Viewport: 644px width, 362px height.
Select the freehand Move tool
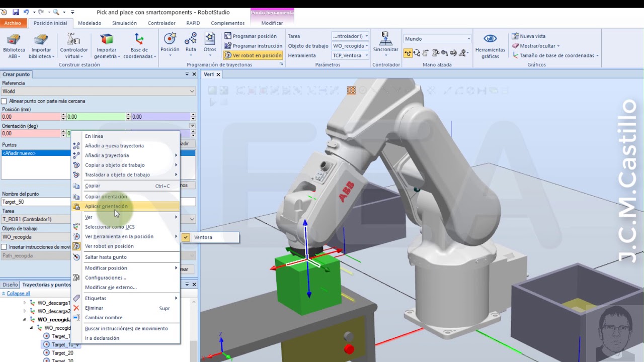[x=408, y=53]
